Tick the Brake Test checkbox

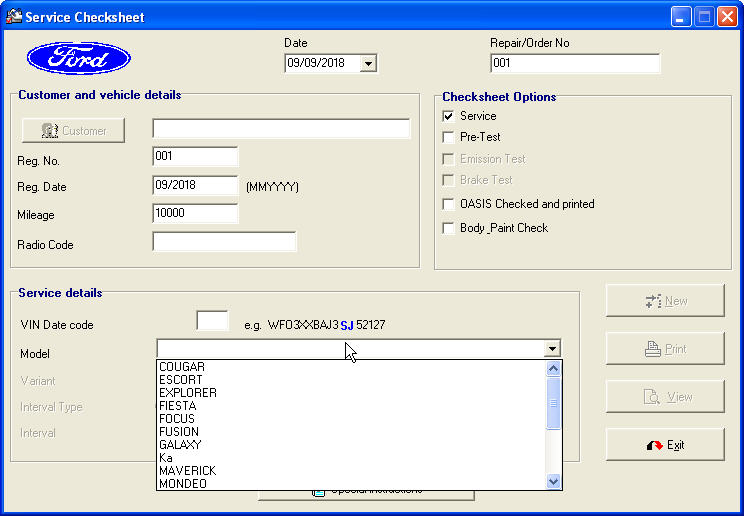point(448,180)
